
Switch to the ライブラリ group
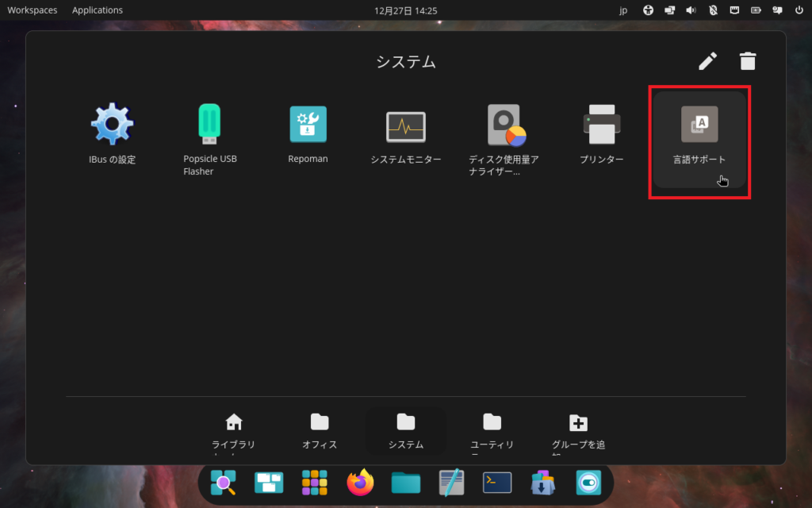(234, 431)
